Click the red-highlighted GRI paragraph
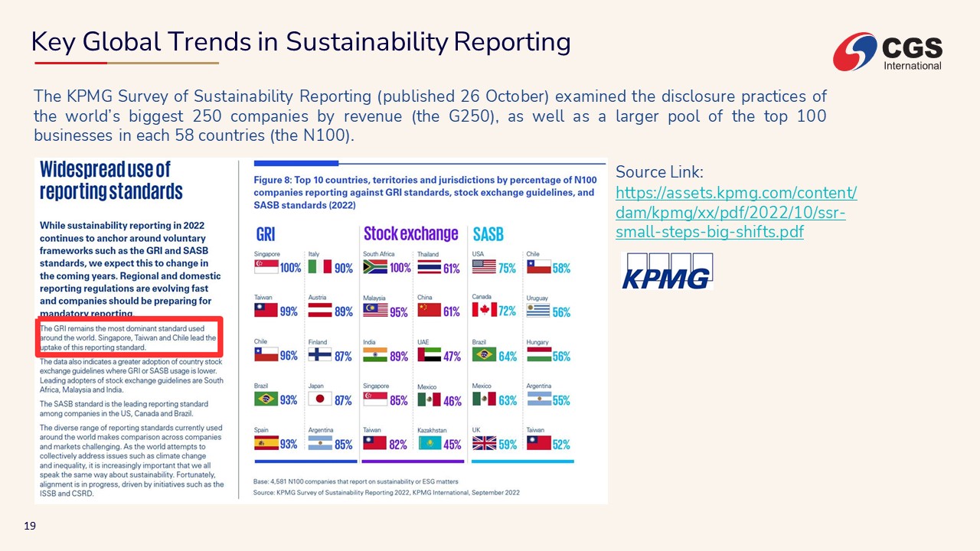The height and width of the screenshot is (551, 980). (129, 337)
